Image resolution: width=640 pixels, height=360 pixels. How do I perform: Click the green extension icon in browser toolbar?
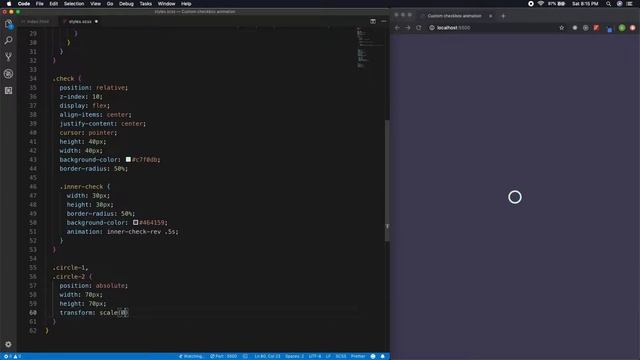622,28
